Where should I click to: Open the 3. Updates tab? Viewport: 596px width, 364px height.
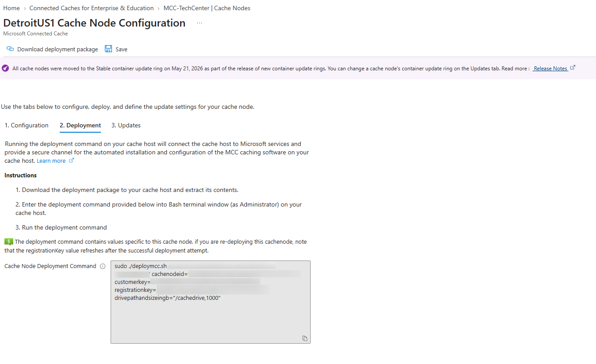[126, 126]
